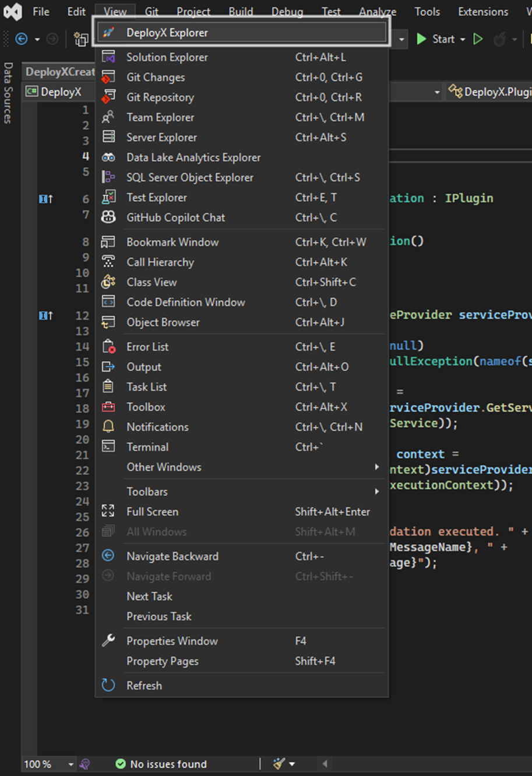Open the Analyze menu
The width and height of the screenshot is (532, 776).
tap(378, 12)
